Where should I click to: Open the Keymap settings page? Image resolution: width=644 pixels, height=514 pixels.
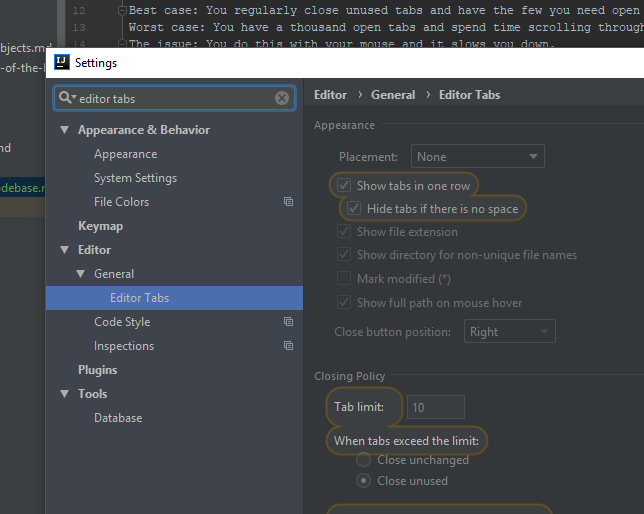tap(101, 226)
